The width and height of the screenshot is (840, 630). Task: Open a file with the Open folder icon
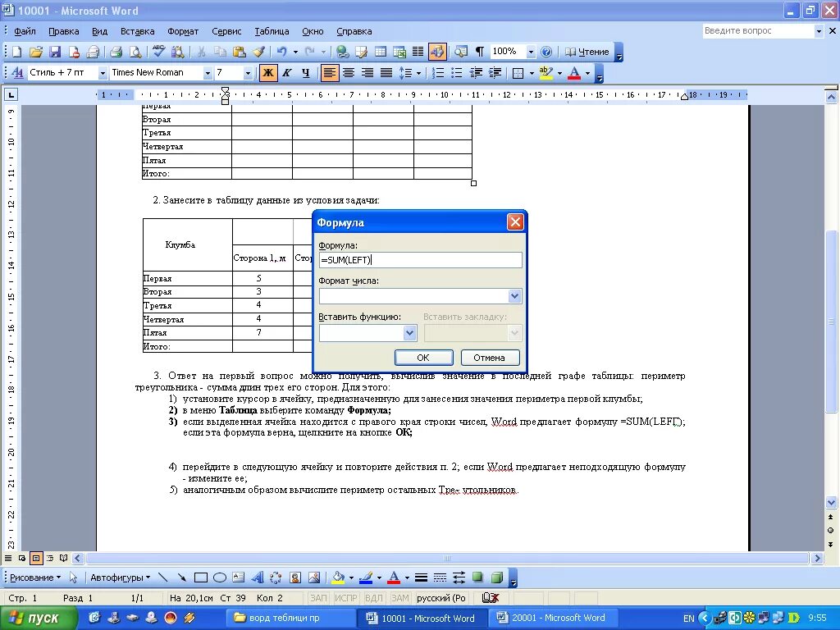point(36,52)
